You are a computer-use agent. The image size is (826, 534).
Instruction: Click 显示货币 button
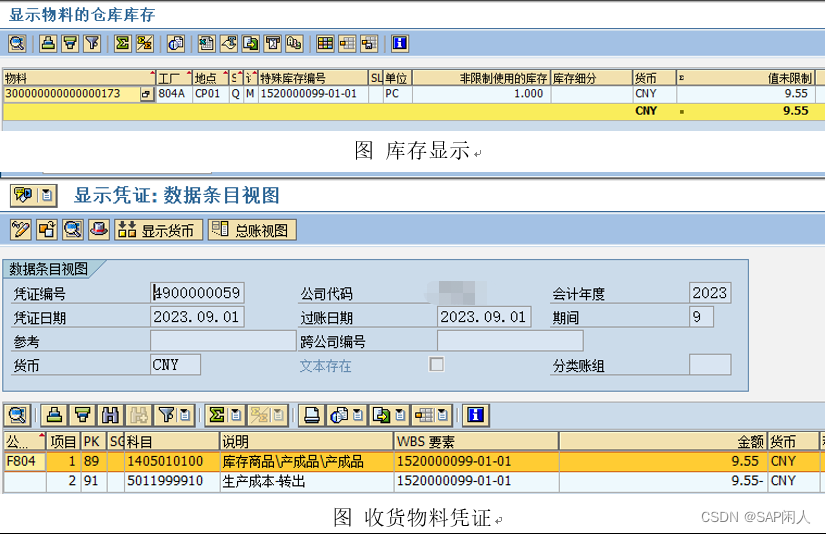click(159, 230)
